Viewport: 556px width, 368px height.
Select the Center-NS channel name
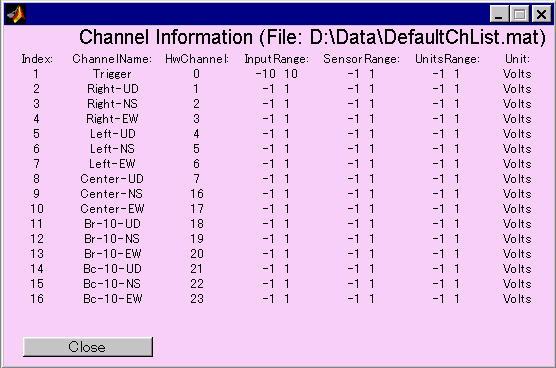(x=112, y=194)
